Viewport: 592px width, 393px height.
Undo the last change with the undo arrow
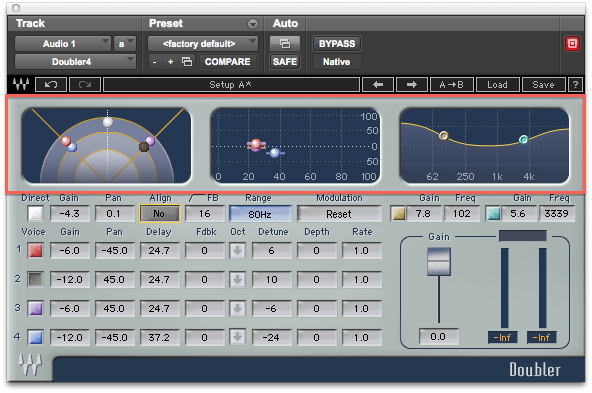tap(51, 85)
